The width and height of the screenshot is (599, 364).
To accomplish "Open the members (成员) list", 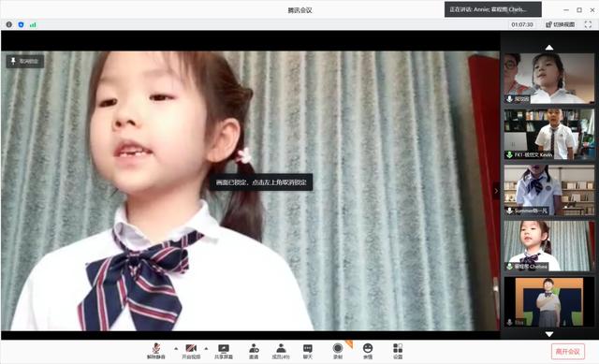I will (x=281, y=351).
